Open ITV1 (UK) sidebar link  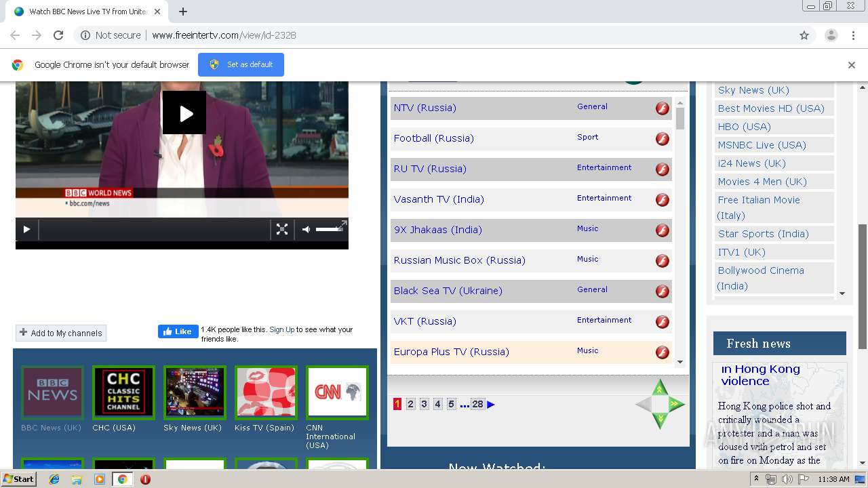(x=741, y=252)
